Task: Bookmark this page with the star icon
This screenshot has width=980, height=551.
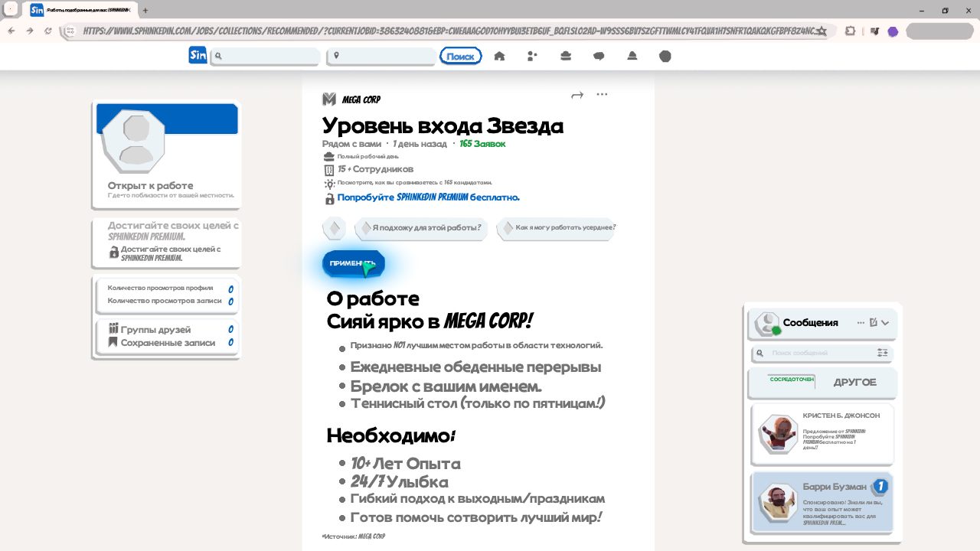Action: click(822, 31)
